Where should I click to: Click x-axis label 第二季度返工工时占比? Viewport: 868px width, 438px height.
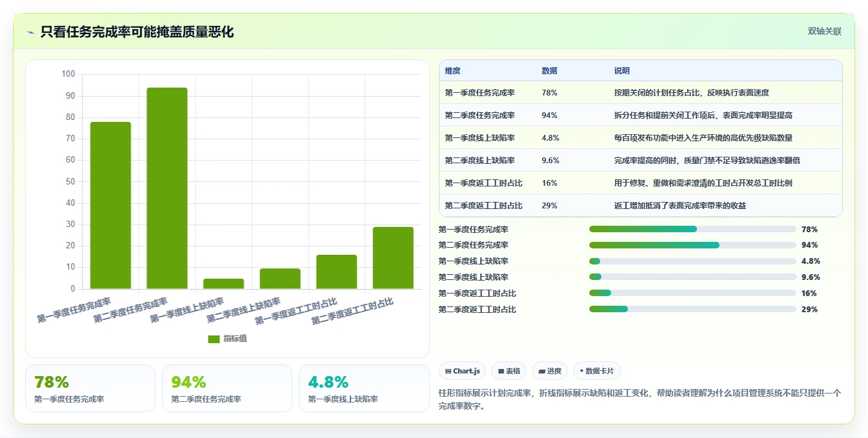(352, 311)
